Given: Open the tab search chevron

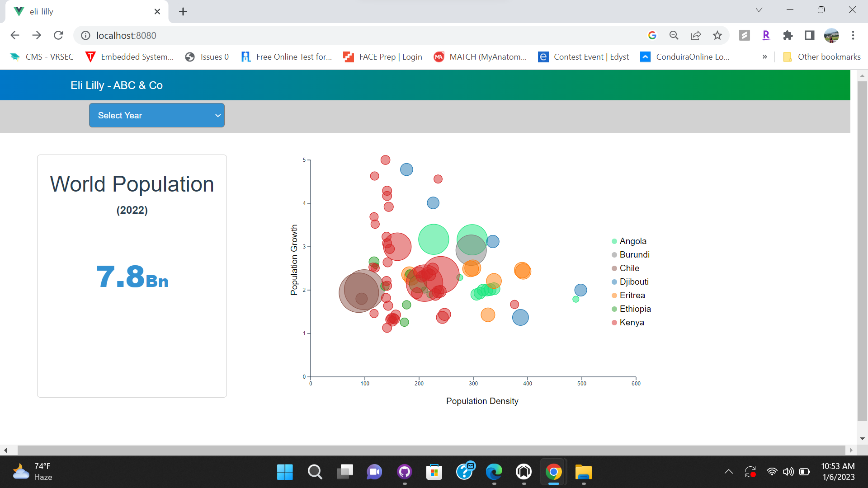Looking at the screenshot, I should pos(759,9).
